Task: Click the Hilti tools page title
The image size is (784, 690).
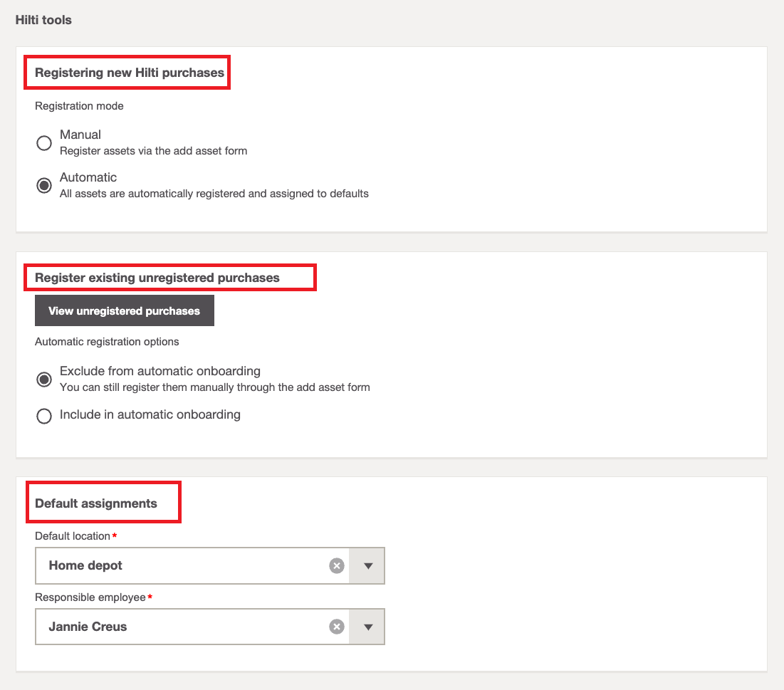Action: tap(43, 20)
